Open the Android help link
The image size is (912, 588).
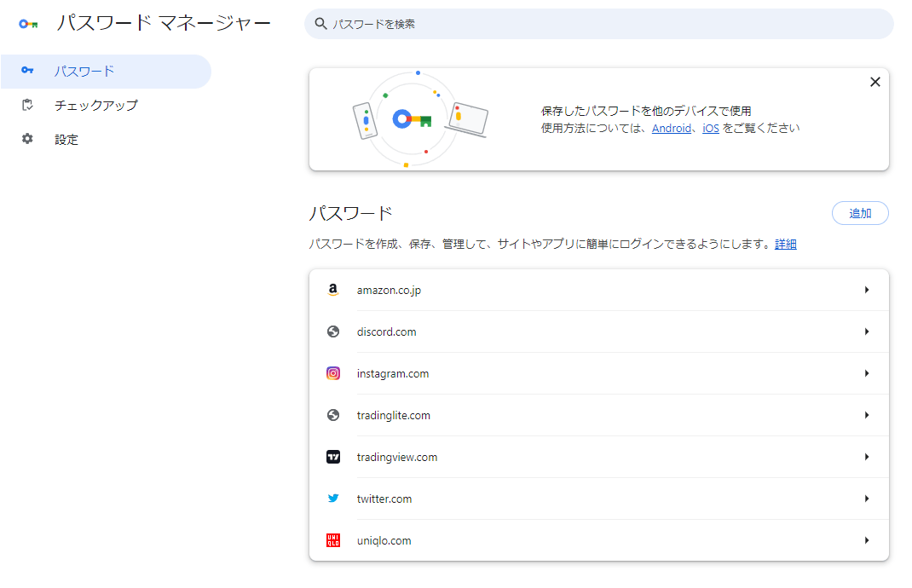point(671,128)
